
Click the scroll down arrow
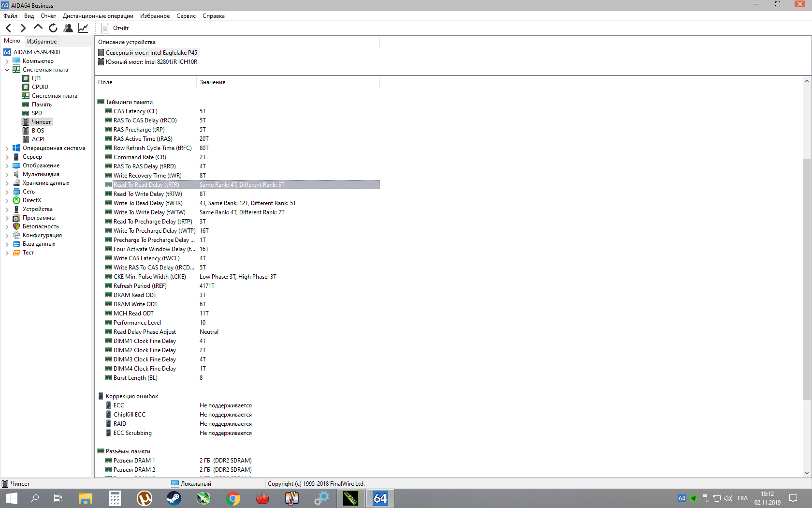pos(807,473)
